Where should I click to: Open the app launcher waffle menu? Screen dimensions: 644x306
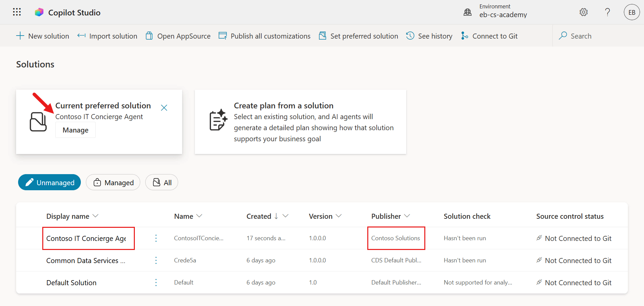point(17,12)
